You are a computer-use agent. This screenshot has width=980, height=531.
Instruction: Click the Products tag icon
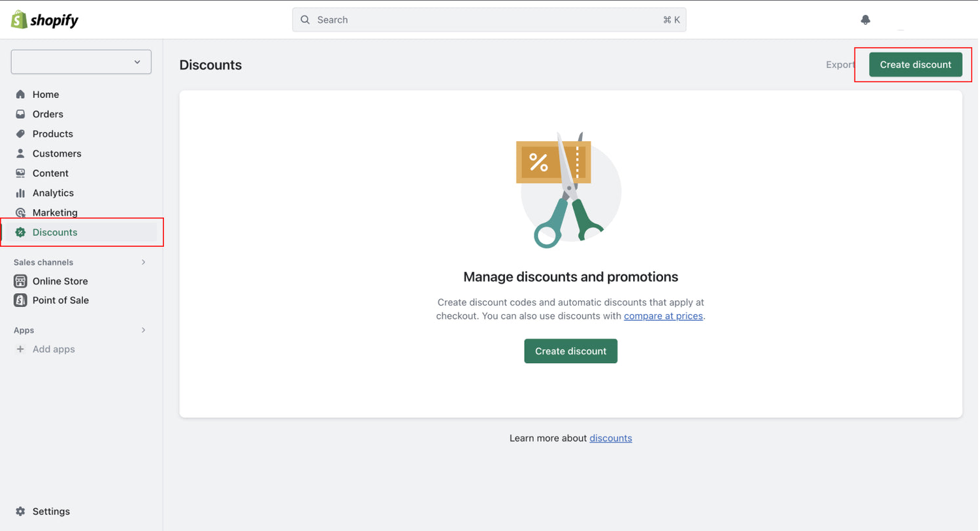(20, 133)
